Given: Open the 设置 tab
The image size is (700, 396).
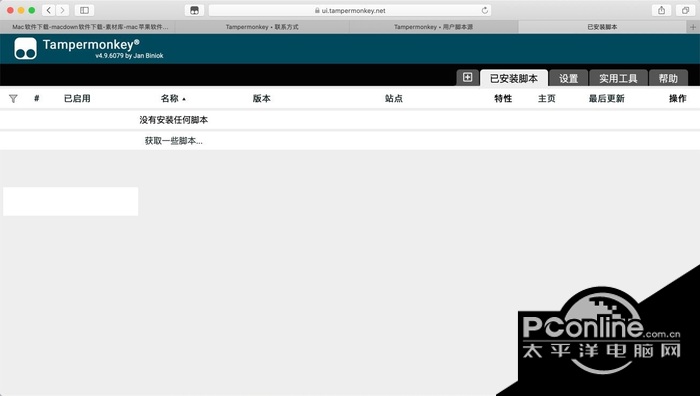Looking at the screenshot, I should coord(568,78).
